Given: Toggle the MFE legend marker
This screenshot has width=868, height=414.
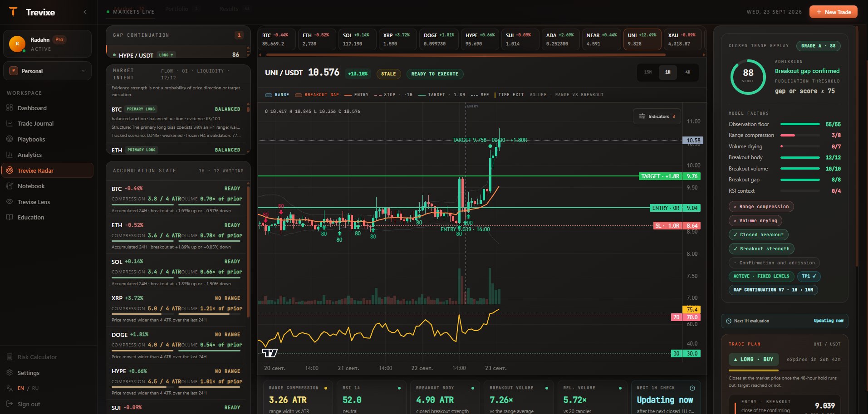Looking at the screenshot, I should coord(480,95).
